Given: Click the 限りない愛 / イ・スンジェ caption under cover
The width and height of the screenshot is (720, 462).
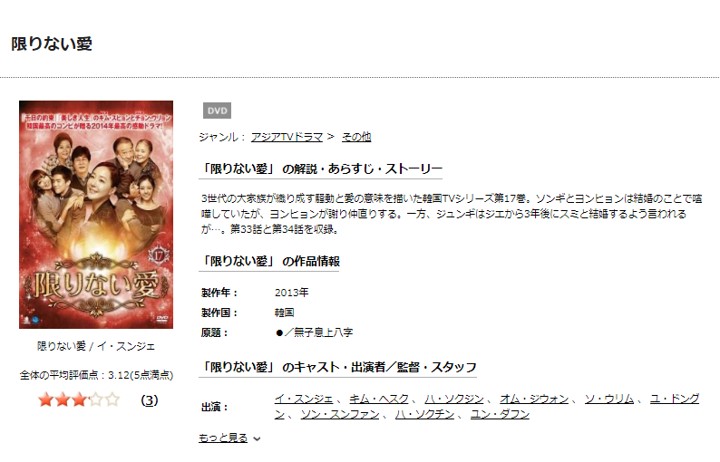Looking at the screenshot, I should (x=96, y=346).
